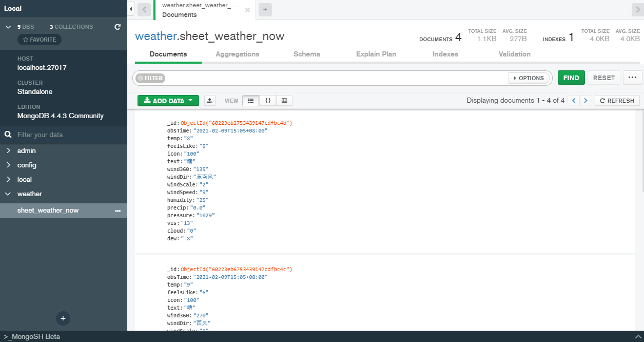
Task: Close the sheet_weather_now tab
Action: [x=247, y=10]
